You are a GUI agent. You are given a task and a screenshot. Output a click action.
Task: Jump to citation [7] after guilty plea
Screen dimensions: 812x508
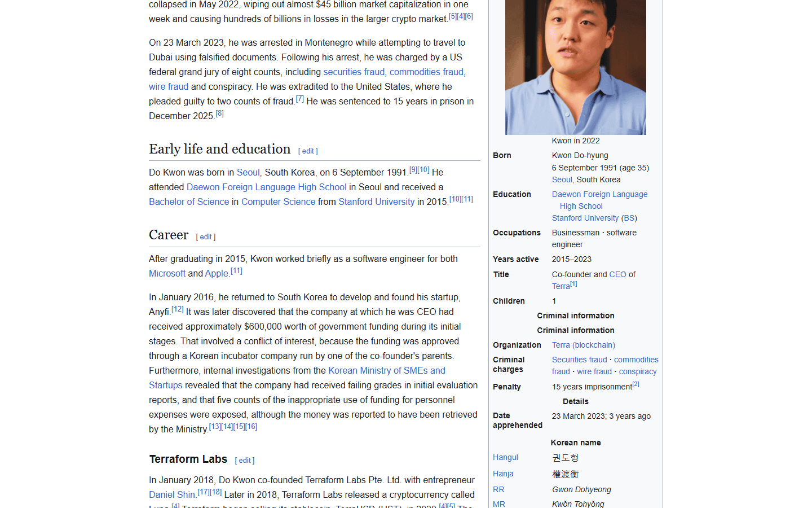[300, 99]
